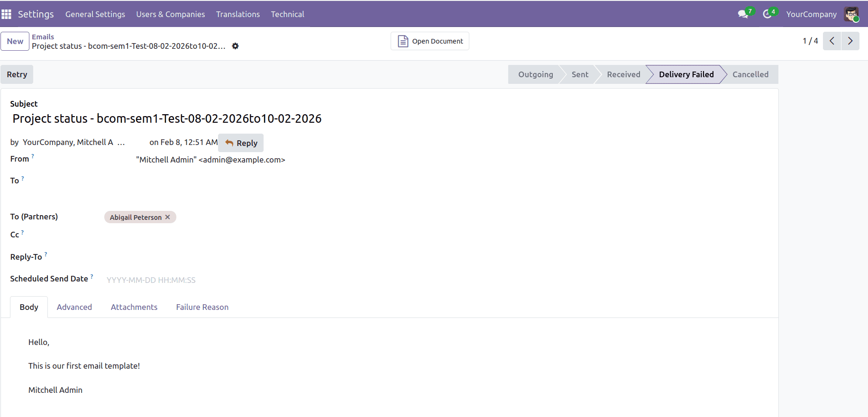
Task: Show the Reply-To field help tooltip
Action: (x=46, y=254)
